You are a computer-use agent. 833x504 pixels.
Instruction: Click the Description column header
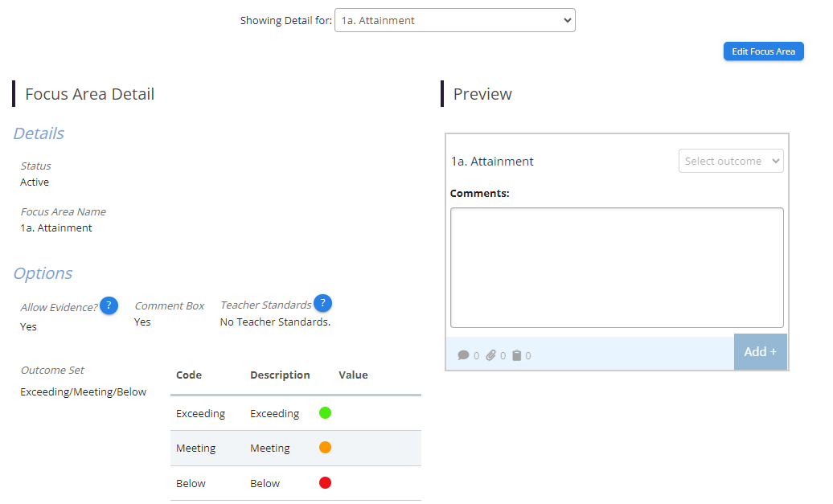[280, 375]
